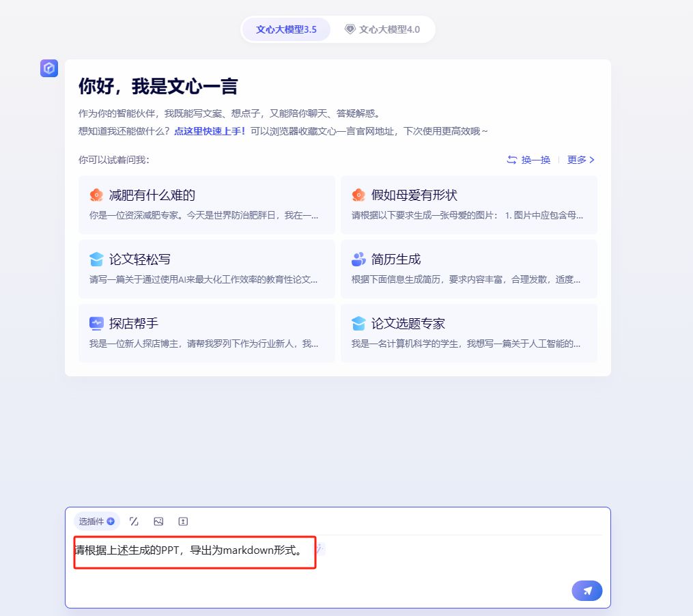Click the plus icon on 选插件
Image resolution: width=693 pixels, height=616 pixels.
[111, 521]
